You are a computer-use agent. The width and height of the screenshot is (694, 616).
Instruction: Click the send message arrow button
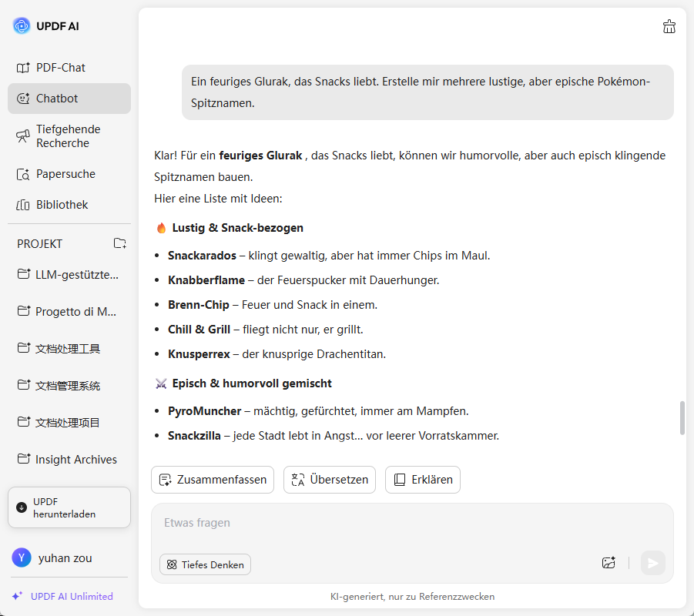pos(653,563)
